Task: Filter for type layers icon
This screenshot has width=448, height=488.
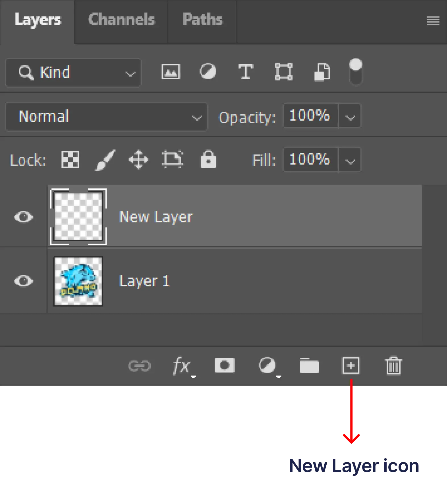Action: click(x=246, y=72)
